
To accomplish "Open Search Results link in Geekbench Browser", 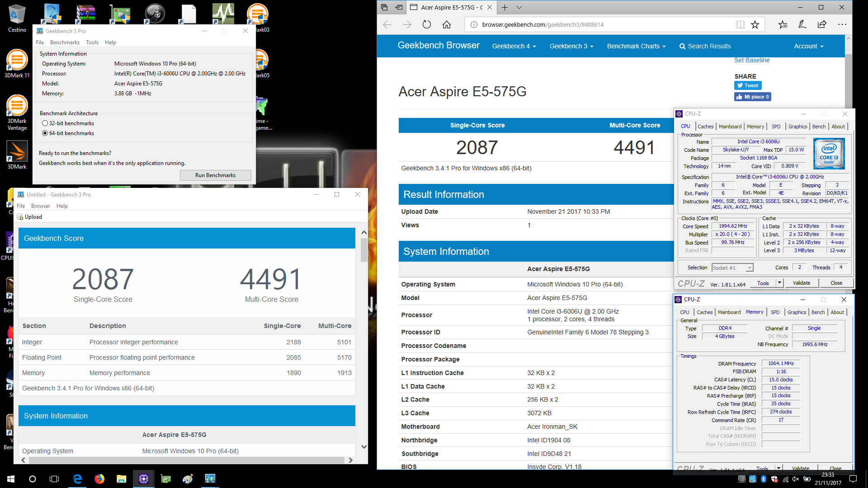I will (705, 46).
